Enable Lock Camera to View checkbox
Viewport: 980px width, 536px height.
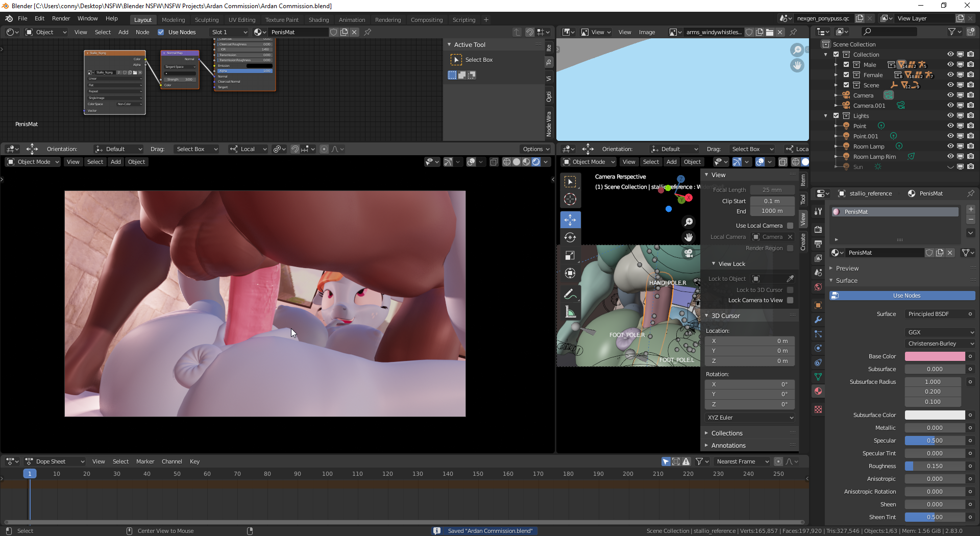[790, 300]
